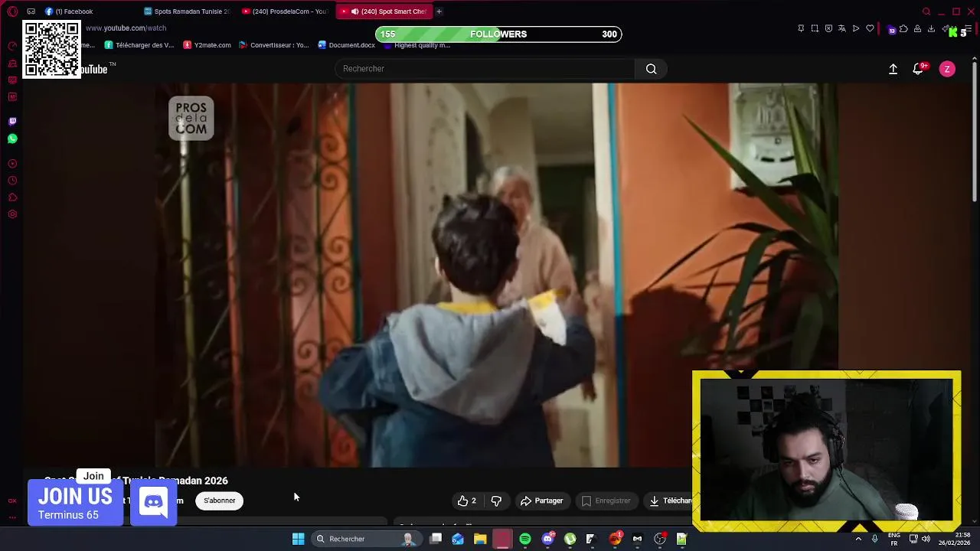Image resolution: width=980 pixels, height=551 pixels.
Task: Show hidden system tray icons chevron
Action: pyautogui.click(x=858, y=539)
